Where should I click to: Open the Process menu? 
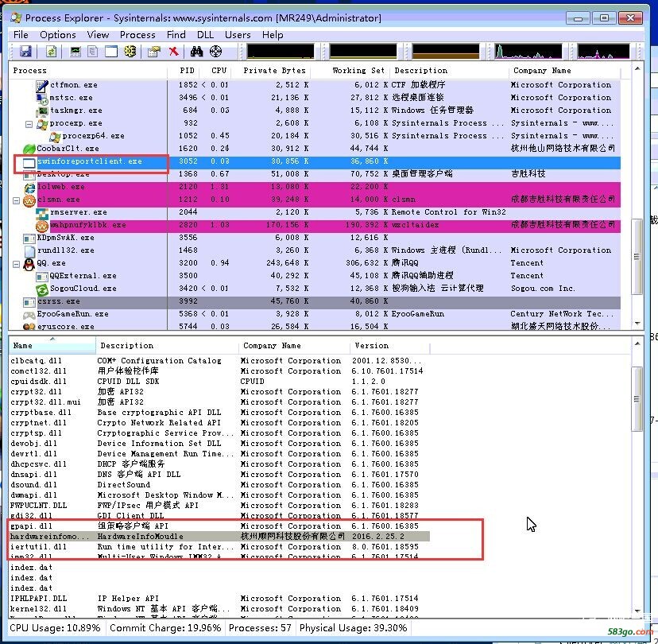pyautogui.click(x=137, y=35)
